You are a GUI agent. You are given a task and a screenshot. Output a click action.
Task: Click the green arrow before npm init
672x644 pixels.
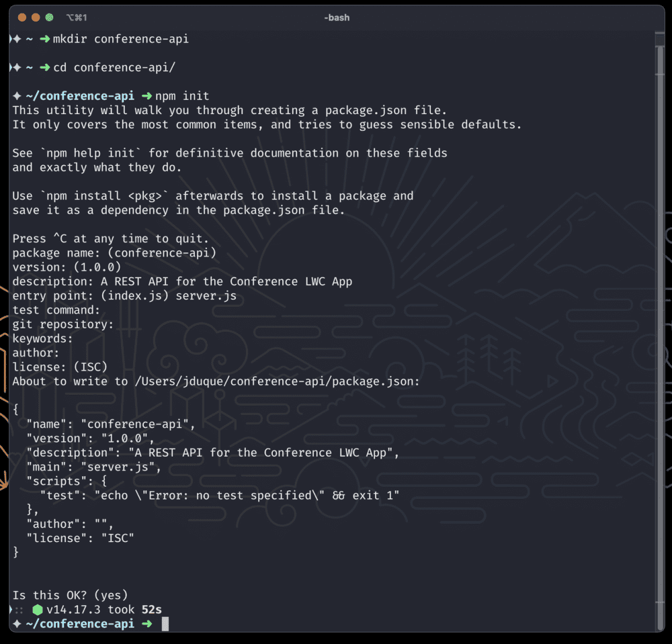(146, 96)
